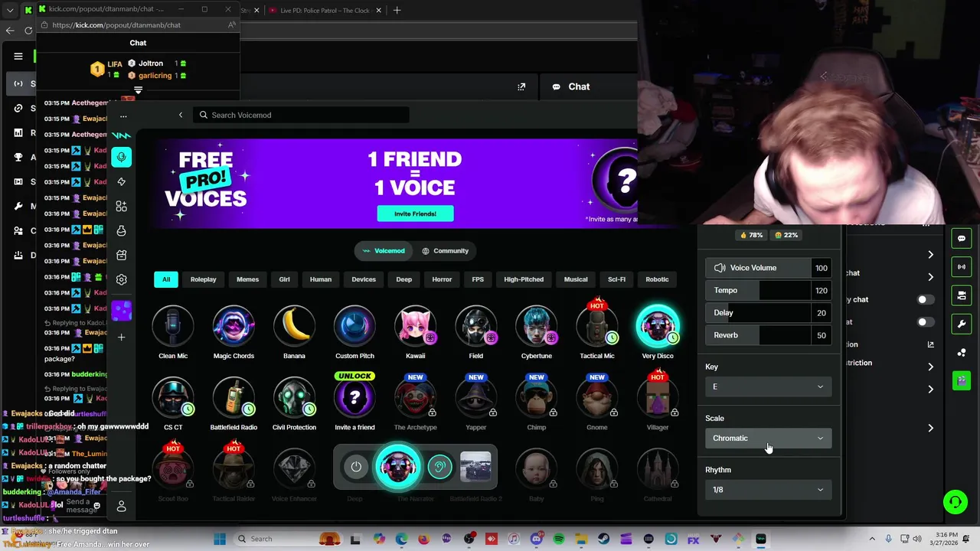Select the Memes category filter
Screen dimensions: 980x551
[247, 279]
